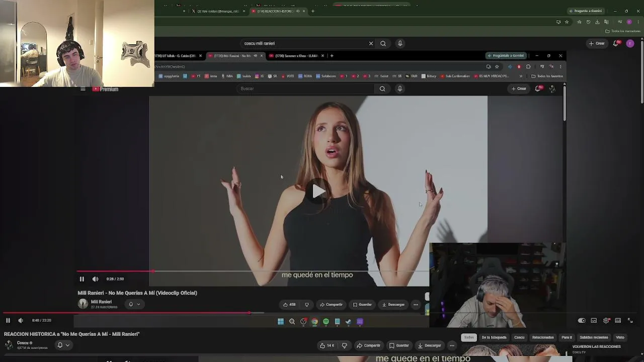The image size is (644, 362).
Task: Click the inner YouTube microphone icon
Action: coord(400,88)
